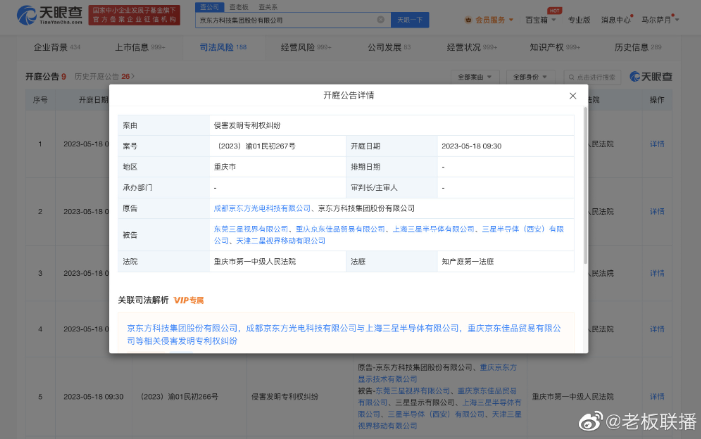The image size is (701, 439).
Task: Open the 公司发展 tab
Action: click(x=389, y=47)
